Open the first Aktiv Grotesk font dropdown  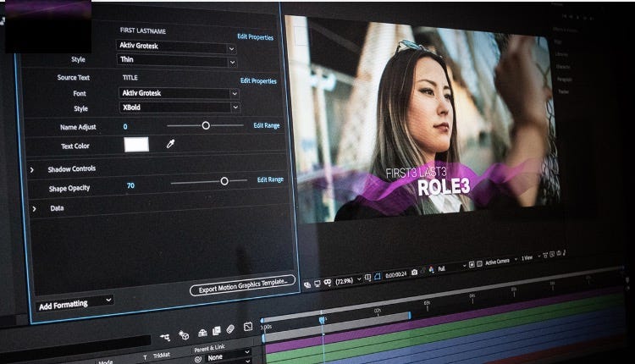pyautogui.click(x=176, y=47)
